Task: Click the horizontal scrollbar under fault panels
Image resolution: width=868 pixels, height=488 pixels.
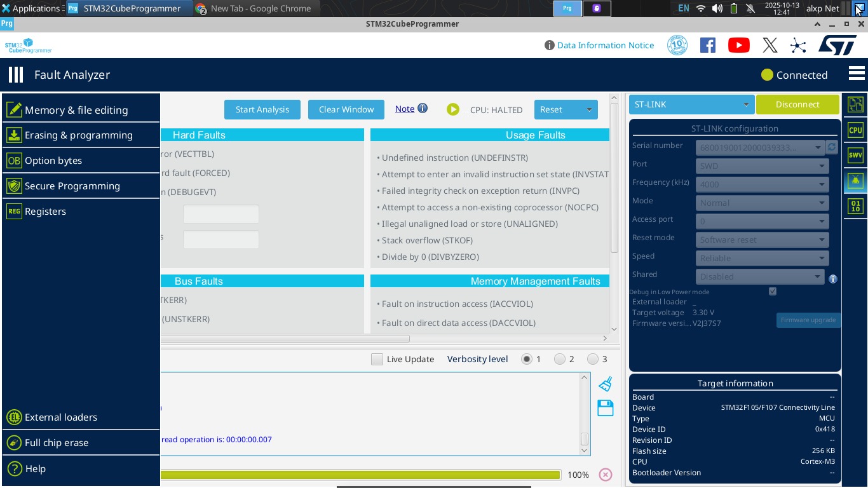Action: point(286,339)
